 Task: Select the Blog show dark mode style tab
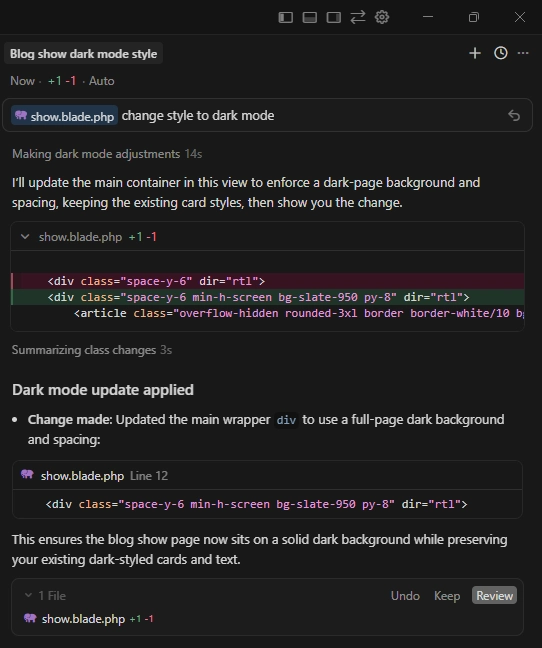(83, 54)
